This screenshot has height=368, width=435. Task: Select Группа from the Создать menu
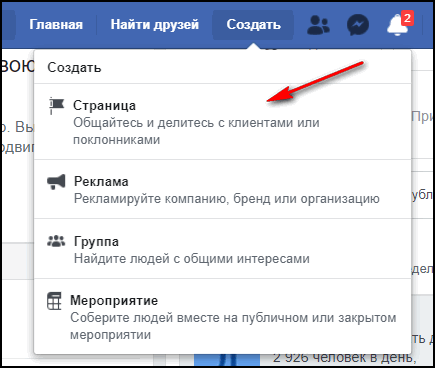[x=222, y=249]
